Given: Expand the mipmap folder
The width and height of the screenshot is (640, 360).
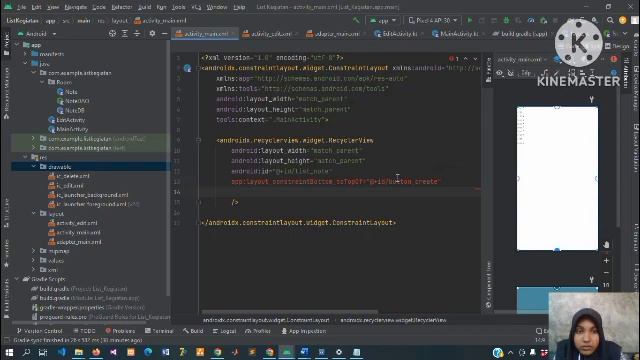Looking at the screenshot, I should click(33, 251).
